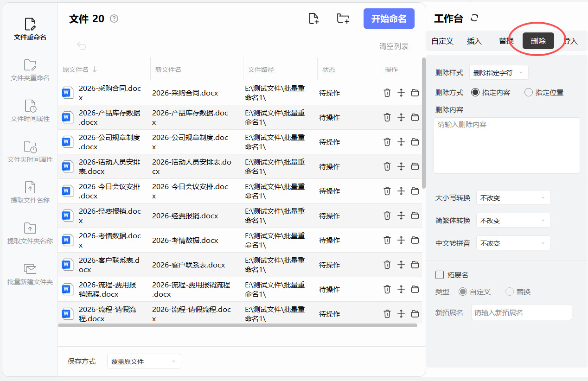The height and width of the screenshot is (381, 588).
Task: Click the add folder icon
Action: point(343,19)
